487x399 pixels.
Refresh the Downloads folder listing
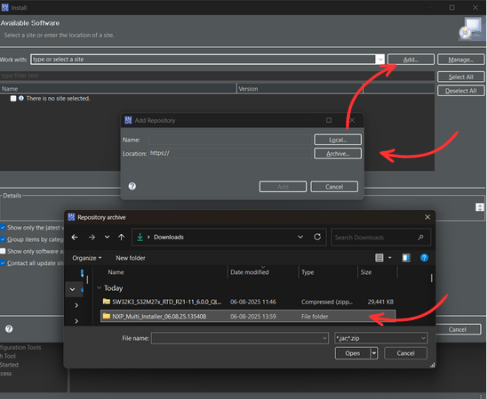pyautogui.click(x=317, y=237)
